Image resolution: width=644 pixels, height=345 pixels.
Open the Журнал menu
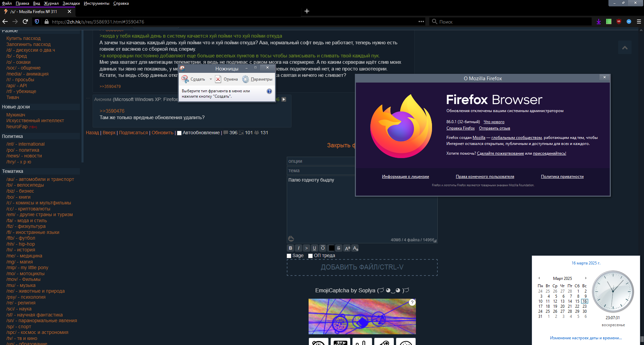pyautogui.click(x=51, y=3)
